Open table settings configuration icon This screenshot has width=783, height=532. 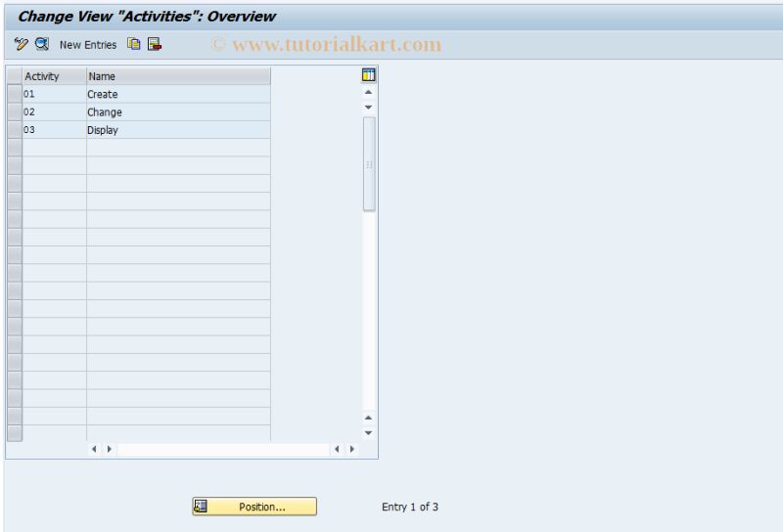369,75
